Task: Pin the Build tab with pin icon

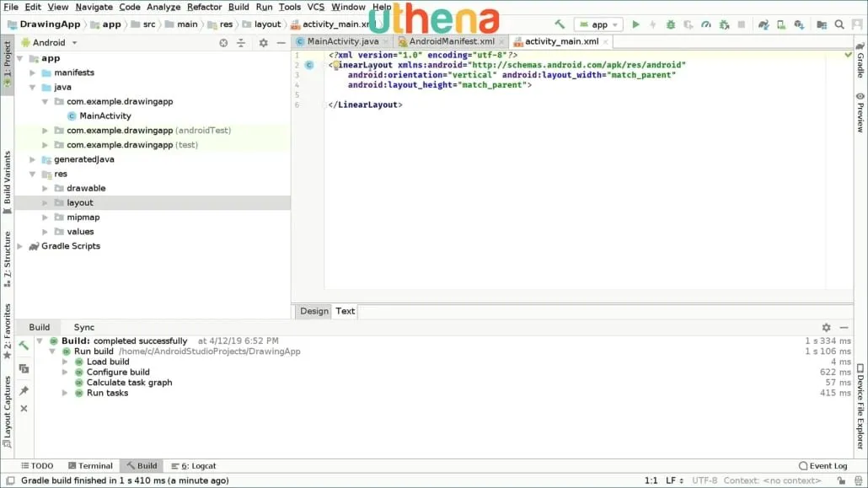Action: click(24, 390)
